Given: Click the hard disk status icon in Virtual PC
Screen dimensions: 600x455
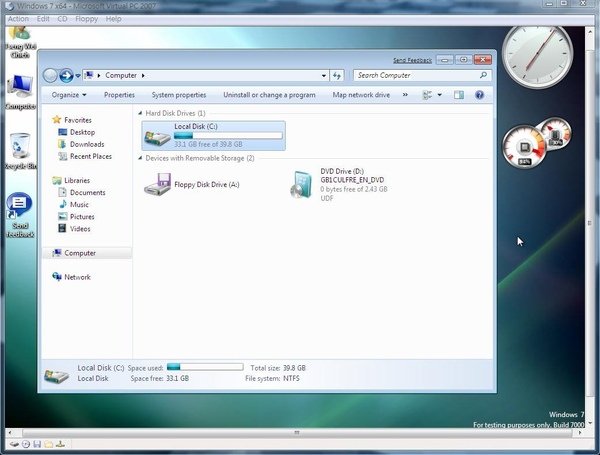Looking at the screenshot, I should pos(15,444).
